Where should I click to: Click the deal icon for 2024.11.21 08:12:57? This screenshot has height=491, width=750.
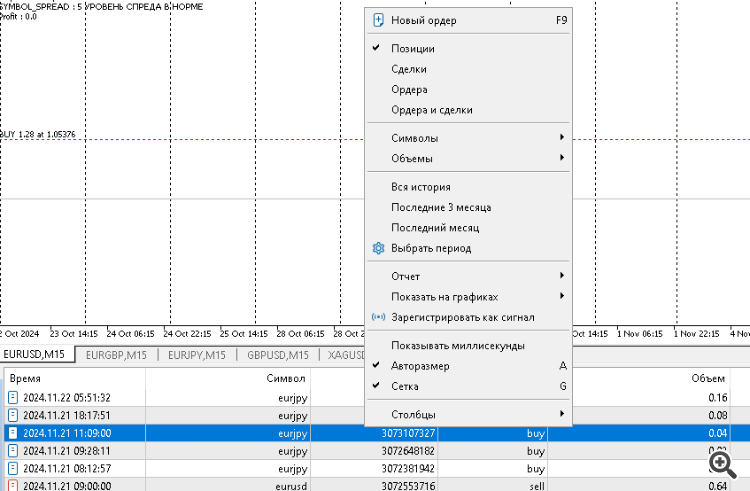coord(13,468)
